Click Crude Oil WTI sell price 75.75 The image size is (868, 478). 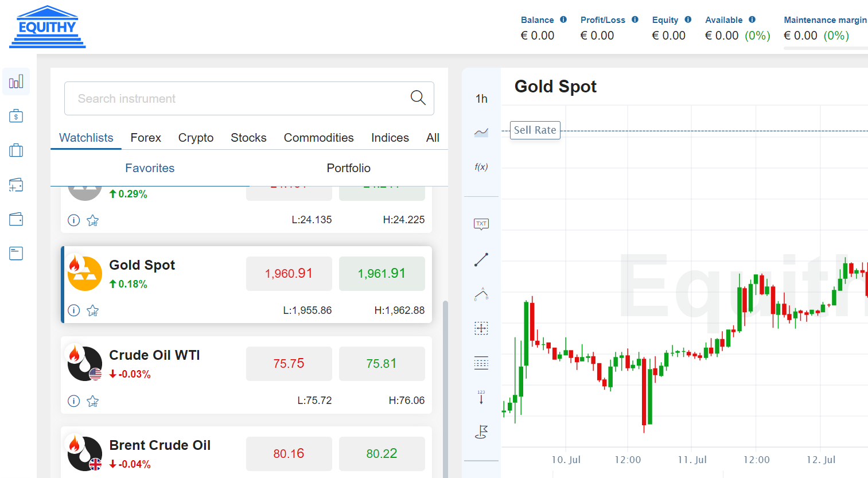[x=289, y=364]
